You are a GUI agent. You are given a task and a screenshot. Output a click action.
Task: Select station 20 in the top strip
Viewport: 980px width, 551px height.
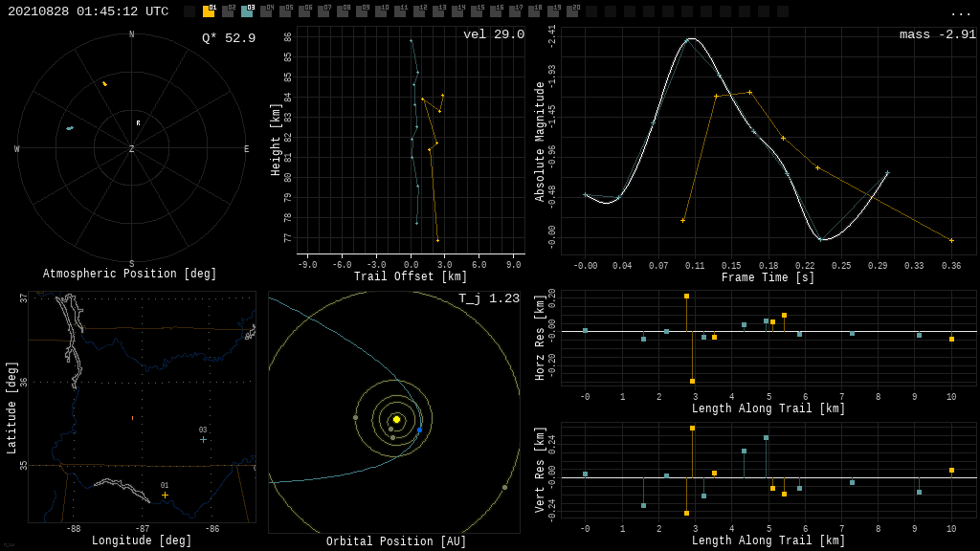[x=572, y=11]
